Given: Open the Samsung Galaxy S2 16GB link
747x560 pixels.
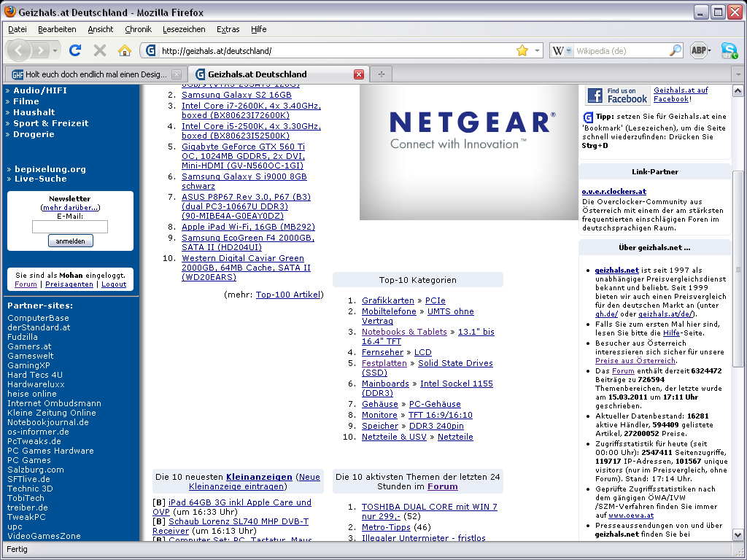Looking at the screenshot, I should click(x=236, y=95).
